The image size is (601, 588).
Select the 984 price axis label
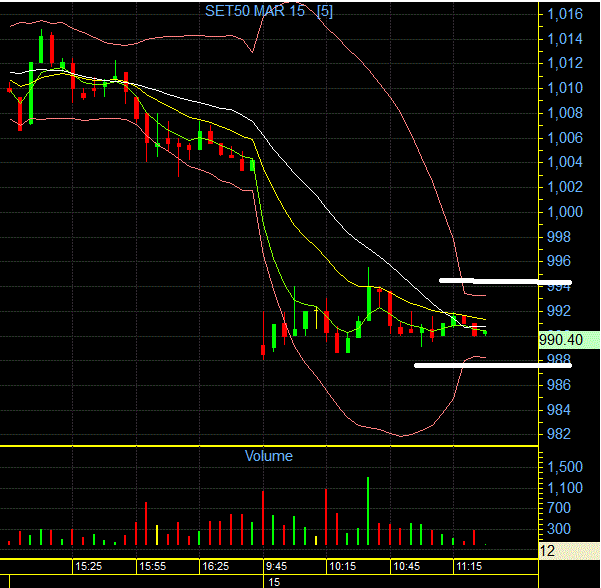coord(559,410)
